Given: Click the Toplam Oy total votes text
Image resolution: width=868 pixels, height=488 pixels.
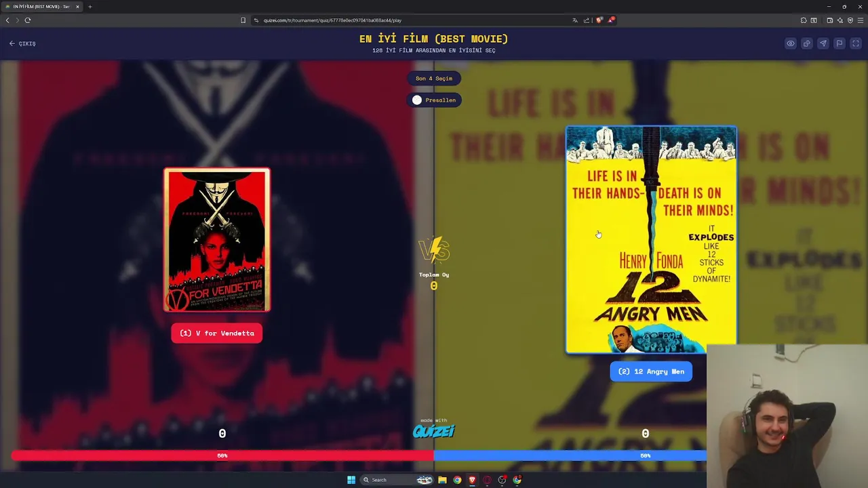Looking at the screenshot, I should (434, 274).
